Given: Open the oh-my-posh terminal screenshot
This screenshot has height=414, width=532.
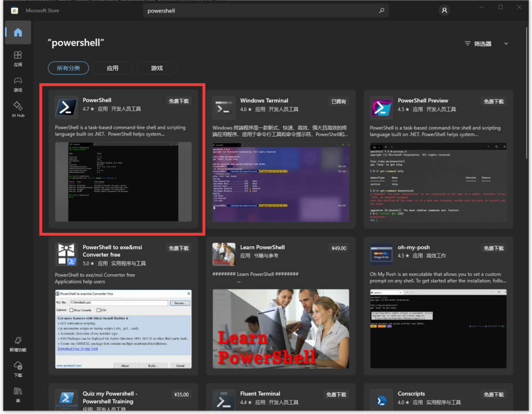Looking at the screenshot, I should point(438,328).
